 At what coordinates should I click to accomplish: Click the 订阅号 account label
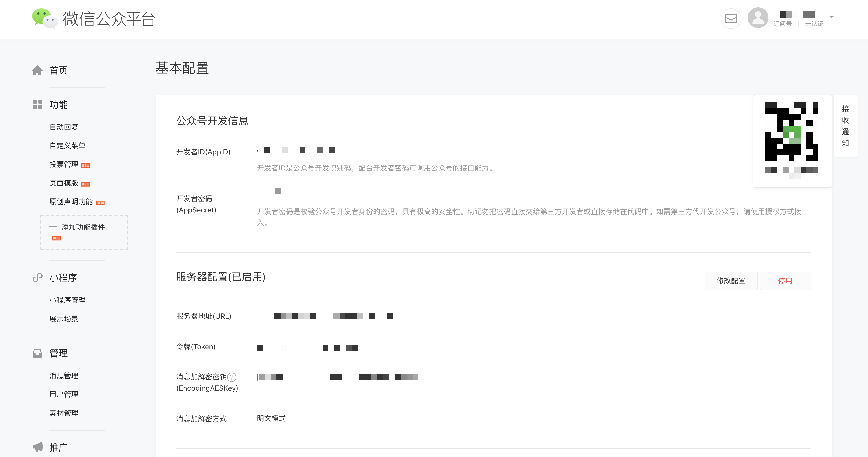tap(782, 24)
